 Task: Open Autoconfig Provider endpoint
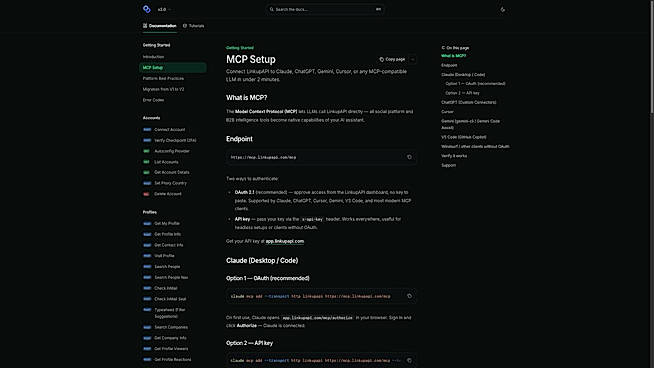point(172,151)
